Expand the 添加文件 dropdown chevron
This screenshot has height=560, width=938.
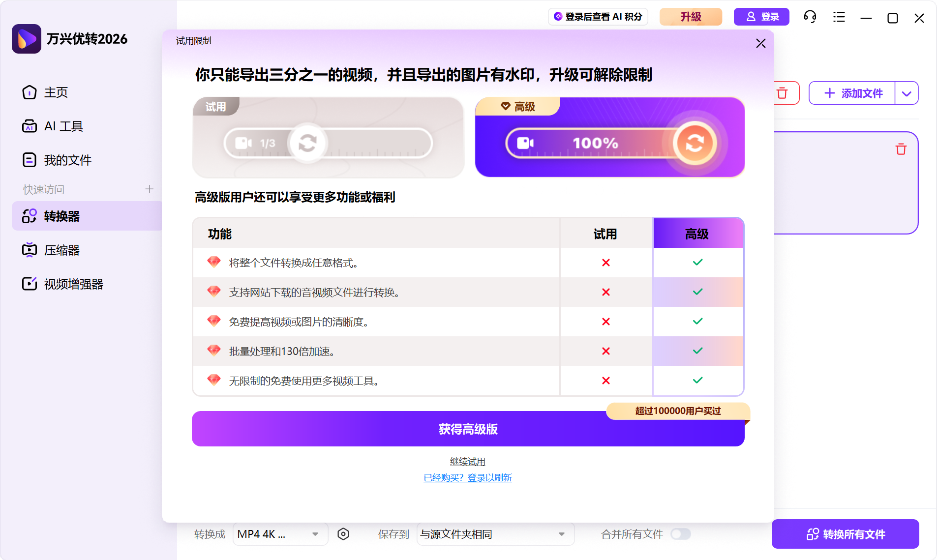coord(908,93)
